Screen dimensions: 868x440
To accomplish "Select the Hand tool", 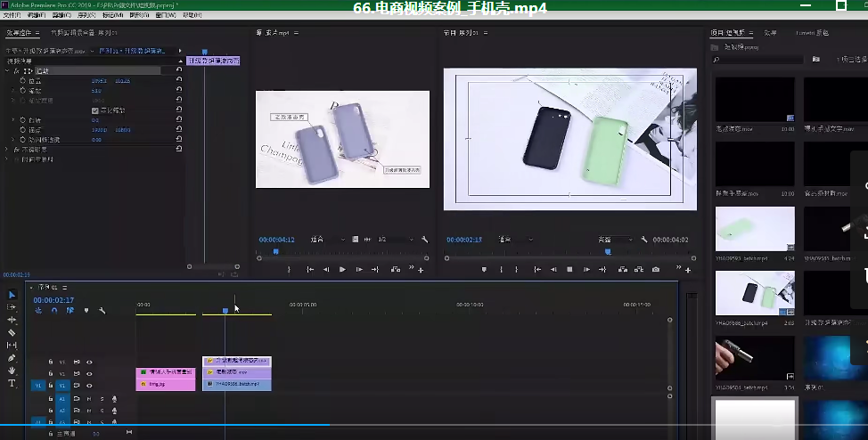I will point(12,371).
